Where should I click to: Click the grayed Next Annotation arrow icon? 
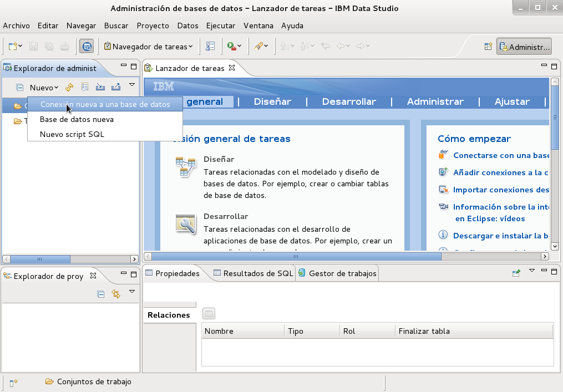(283, 46)
